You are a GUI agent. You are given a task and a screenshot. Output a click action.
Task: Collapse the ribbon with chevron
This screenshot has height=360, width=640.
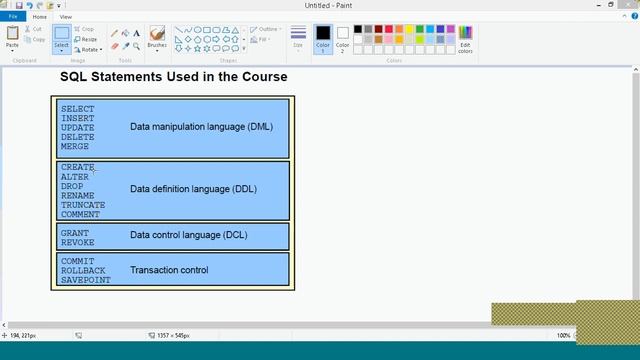coord(624,16)
